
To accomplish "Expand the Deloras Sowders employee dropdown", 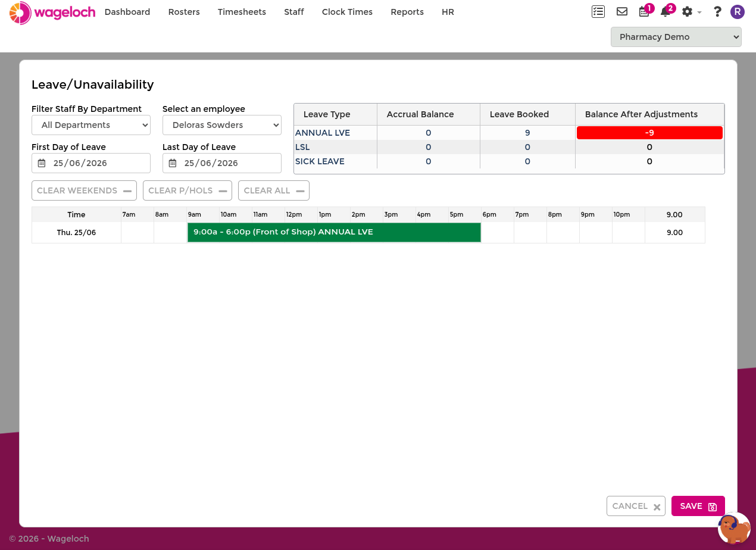I will tap(222, 125).
